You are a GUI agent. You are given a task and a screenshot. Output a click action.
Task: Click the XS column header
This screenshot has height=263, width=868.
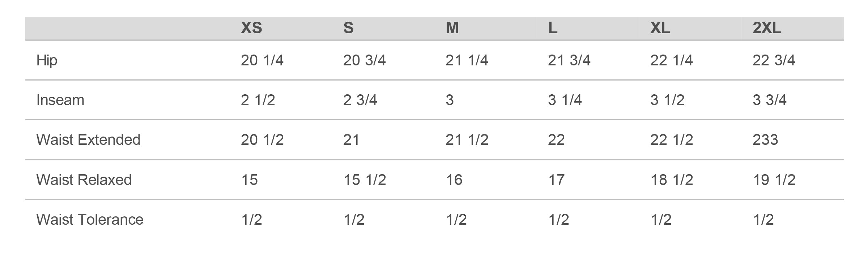coord(251,28)
